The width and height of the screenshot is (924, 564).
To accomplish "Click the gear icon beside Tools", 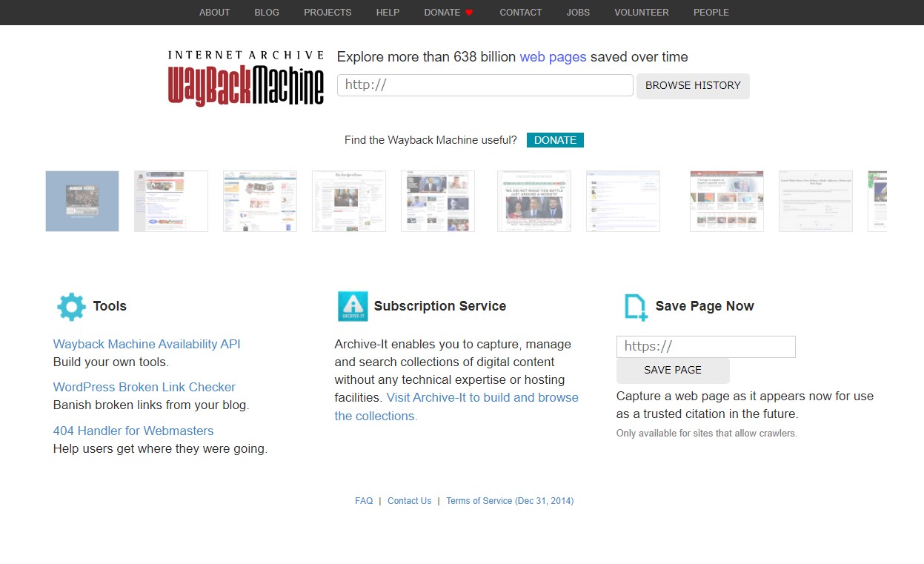I will [71, 306].
